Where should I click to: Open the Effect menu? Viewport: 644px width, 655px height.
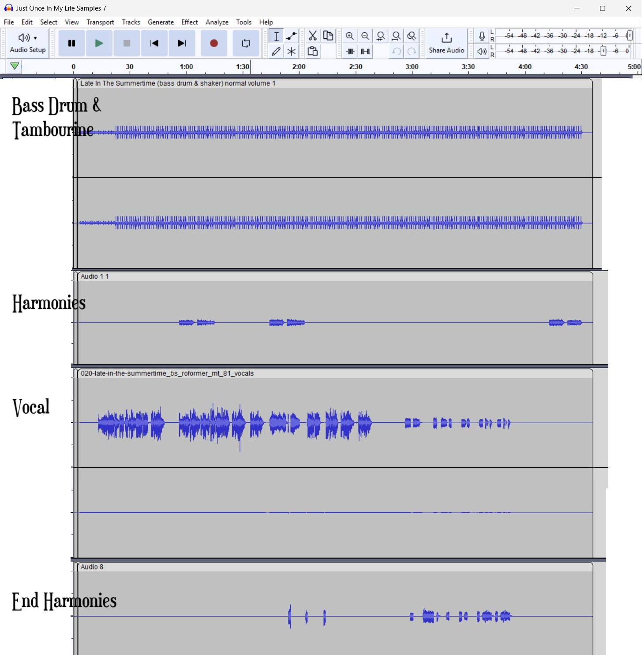click(x=189, y=22)
